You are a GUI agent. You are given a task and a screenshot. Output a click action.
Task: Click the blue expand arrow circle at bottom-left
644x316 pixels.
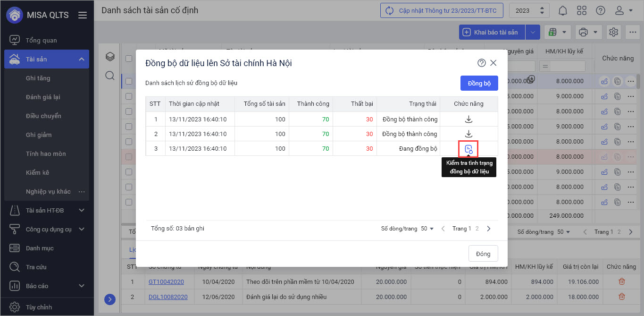click(110, 299)
